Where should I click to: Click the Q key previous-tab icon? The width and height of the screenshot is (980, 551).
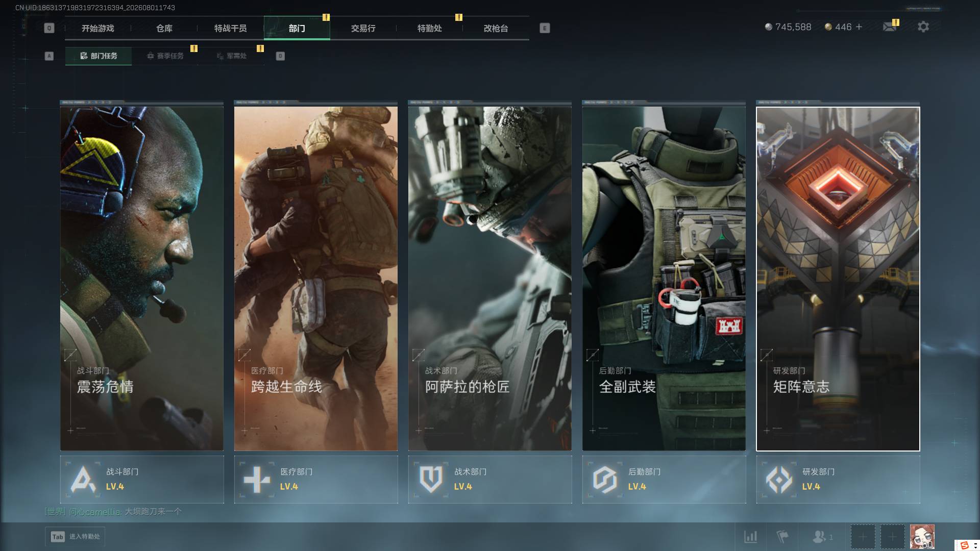[x=49, y=28]
